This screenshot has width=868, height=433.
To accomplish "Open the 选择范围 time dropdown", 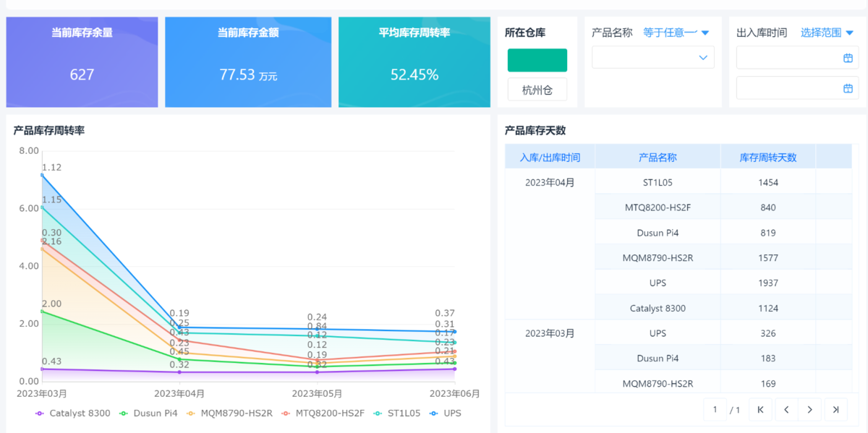I will tap(827, 33).
